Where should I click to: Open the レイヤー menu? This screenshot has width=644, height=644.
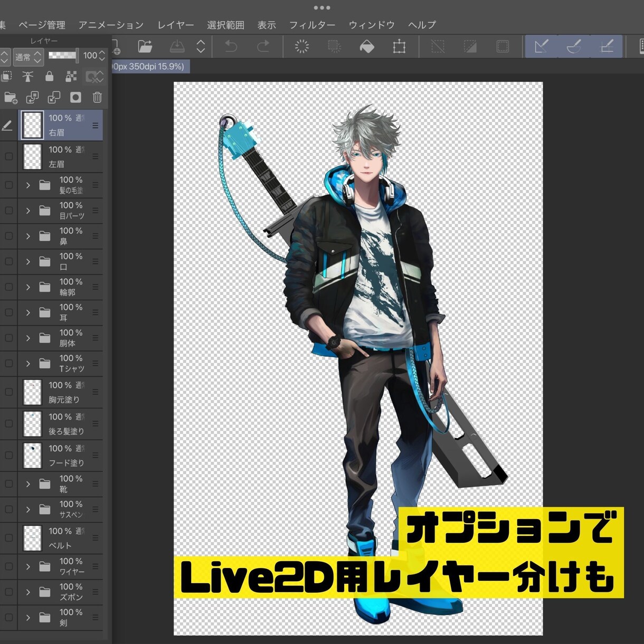176,25
